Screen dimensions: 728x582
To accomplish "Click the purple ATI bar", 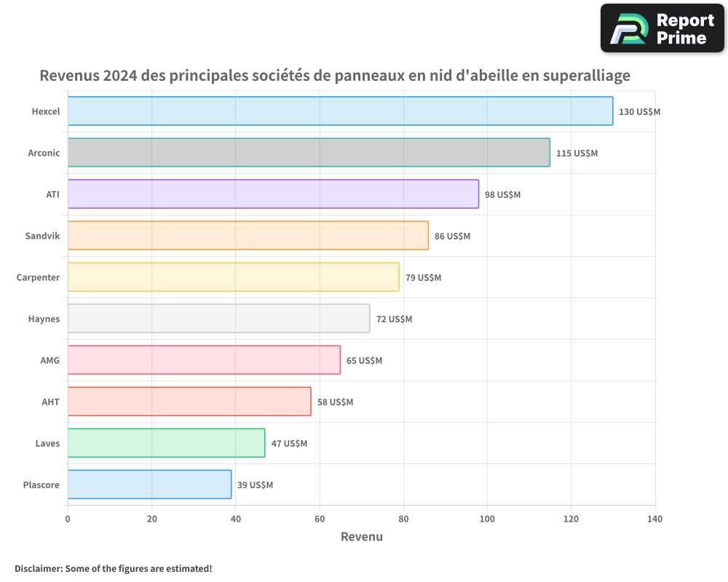I will click(273, 194).
